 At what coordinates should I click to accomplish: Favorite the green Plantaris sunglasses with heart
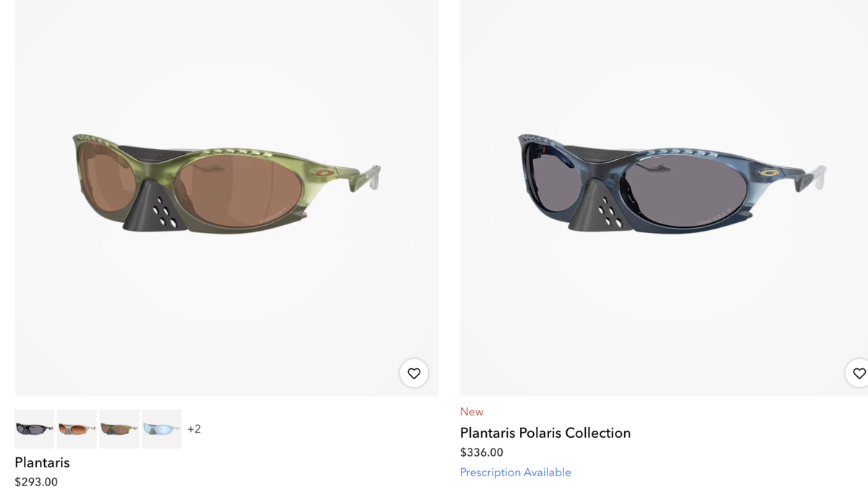[414, 373]
